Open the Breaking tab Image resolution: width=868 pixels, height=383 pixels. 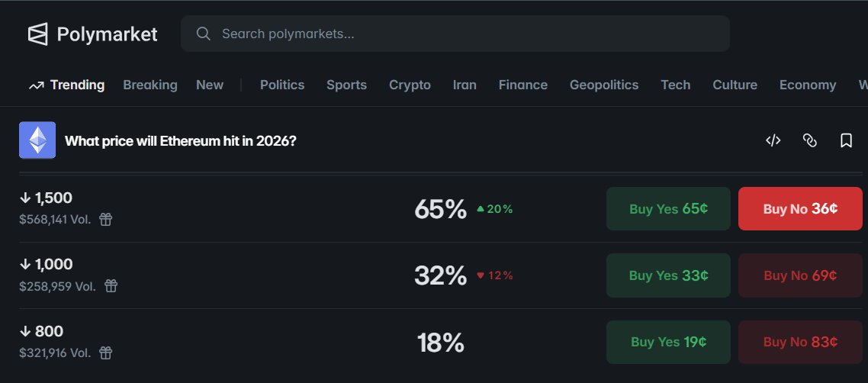pyautogui.click(x=150, y=85)
